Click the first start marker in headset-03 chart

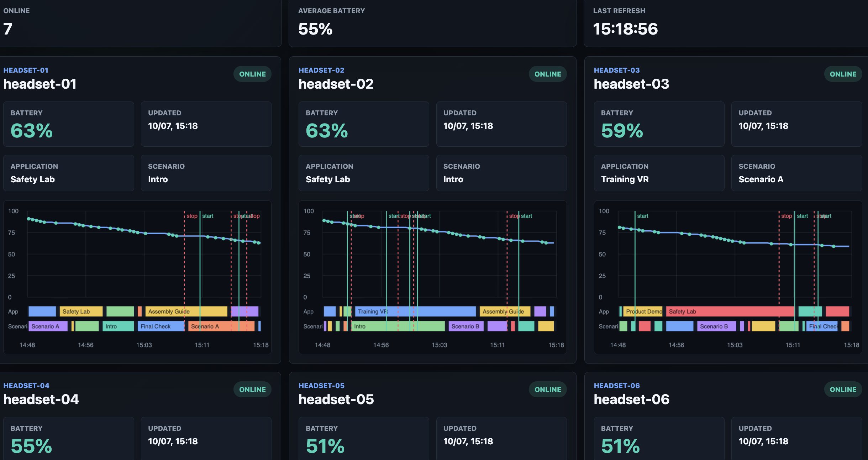coord(642,216)
